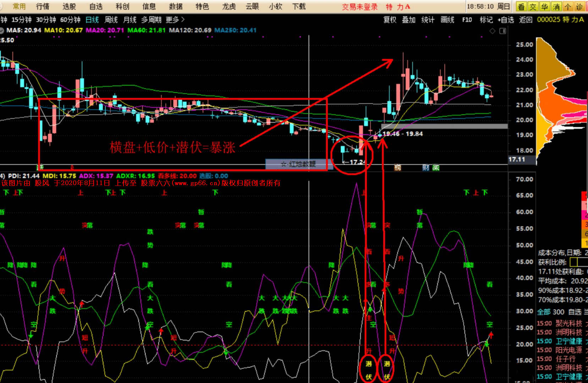
Task: Toggle the side panel layout icon
Action: (503, 31)
